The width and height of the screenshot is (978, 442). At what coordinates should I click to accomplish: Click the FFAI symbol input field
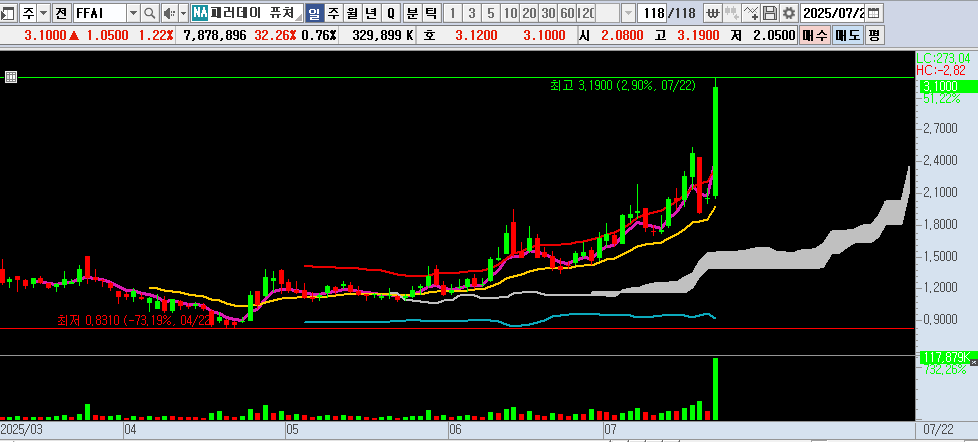(x=100, y=12)
